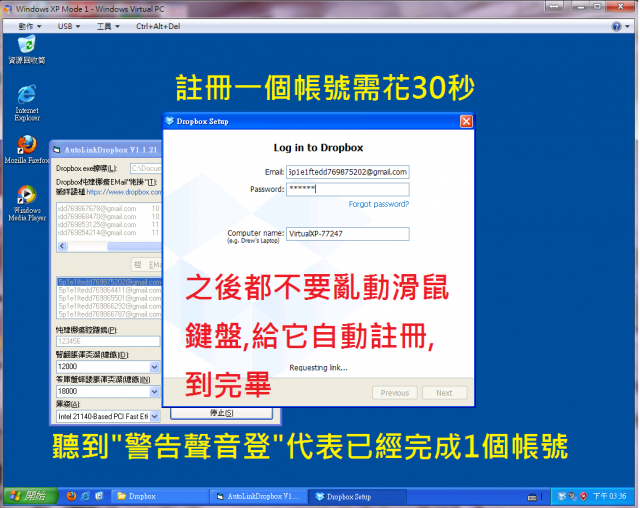Click the Email field in Dropbox Setup
Image resolution: width=640 pixels, height=508 pixels.
(x=347, y=172)
